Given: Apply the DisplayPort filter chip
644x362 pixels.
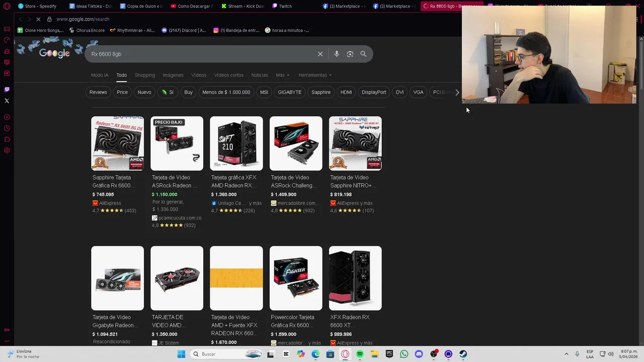Looking at the screenshot, I should (374, 92).
